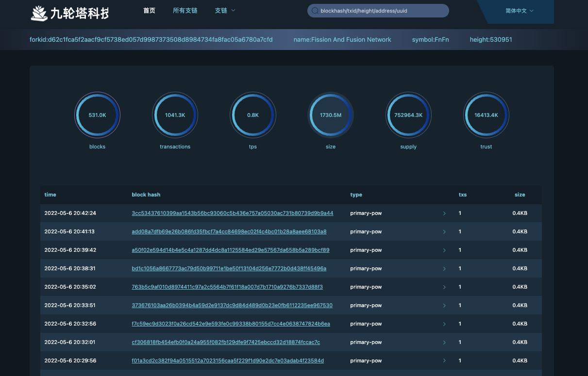Click the type column header
The width and height of the screenshot is (588, 376).
click(x=356, y=195)
